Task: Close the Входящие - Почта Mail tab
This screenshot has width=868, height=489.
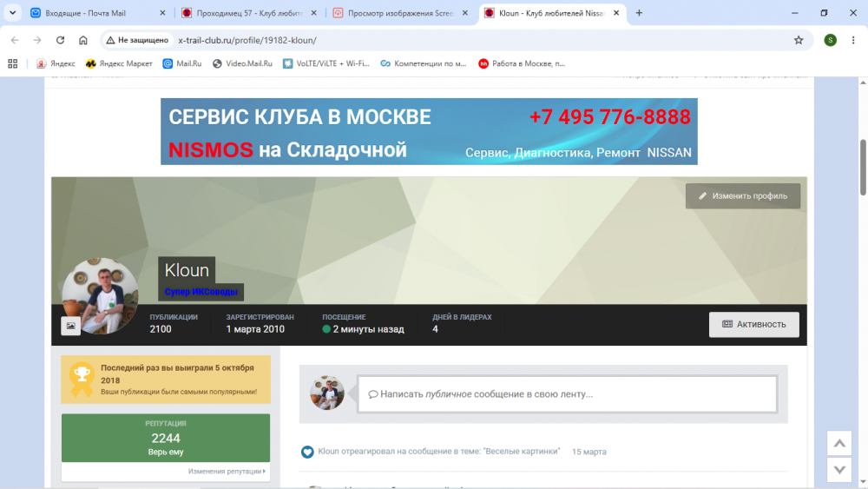Action: [162, 13]
